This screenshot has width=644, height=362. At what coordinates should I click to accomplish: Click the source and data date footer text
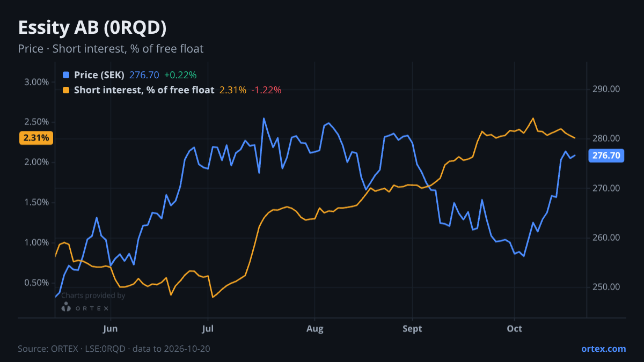coord(114,349)
